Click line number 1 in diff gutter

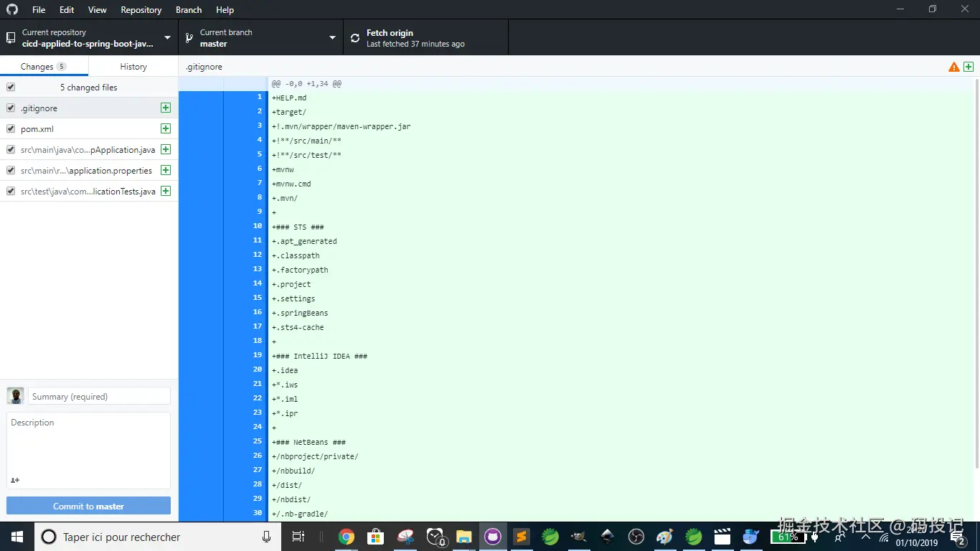(x=245, y=97)
